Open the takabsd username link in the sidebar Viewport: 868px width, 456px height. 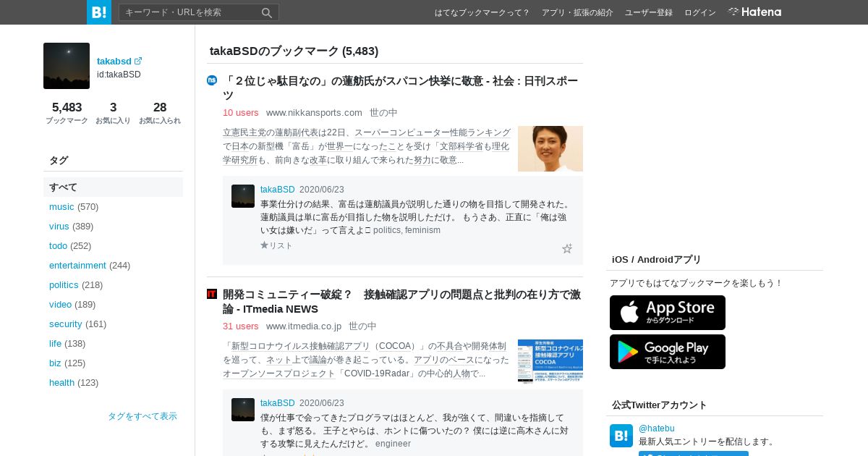click(x=114, y=61)
